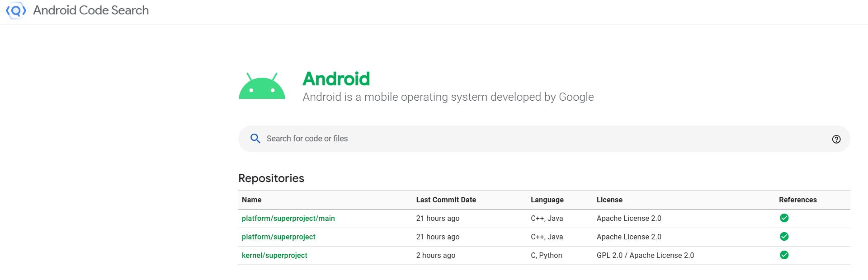868x280 pixels.
Task: Click 'C++, Java' for platform/superproject/main
Action: 547,219
